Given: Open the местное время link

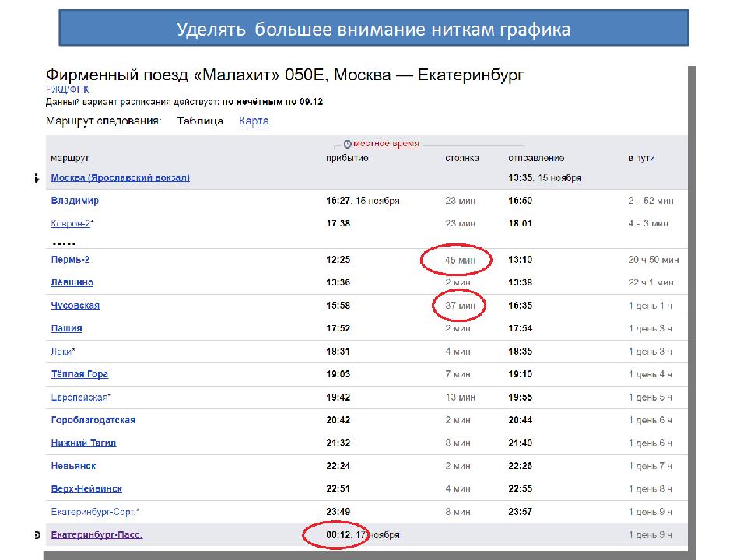Looking at the screenshot, I should pyautogui.click(x=386, y=143).
